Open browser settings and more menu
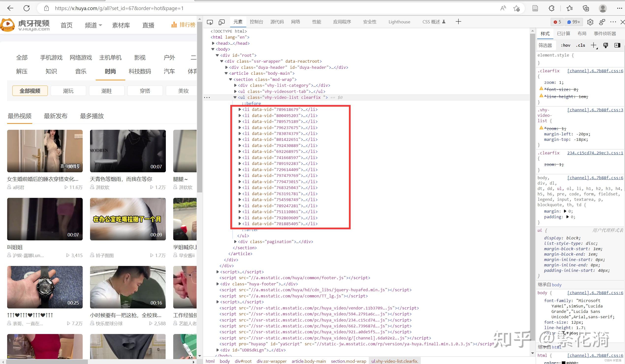This screenshot has height=364, width=625. 619,8
